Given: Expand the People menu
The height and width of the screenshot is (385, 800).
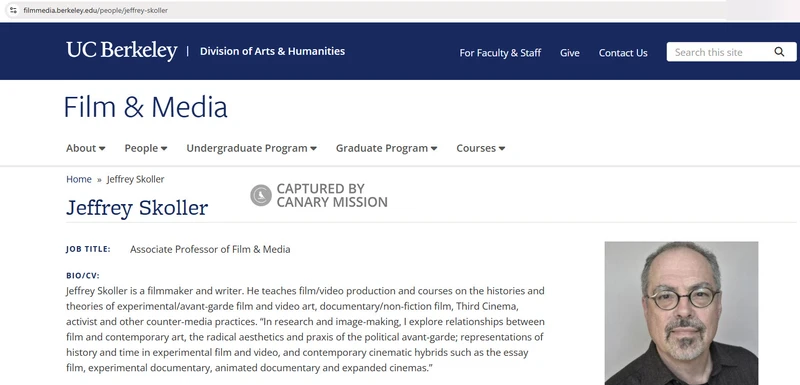Looking at the screenshot, I should [x=145, y=148].
